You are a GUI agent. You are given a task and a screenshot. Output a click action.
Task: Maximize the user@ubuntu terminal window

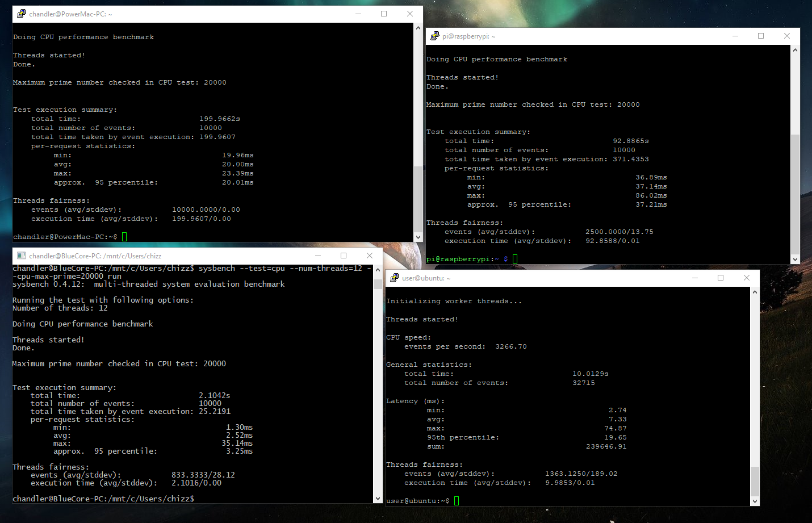[721, 278]
